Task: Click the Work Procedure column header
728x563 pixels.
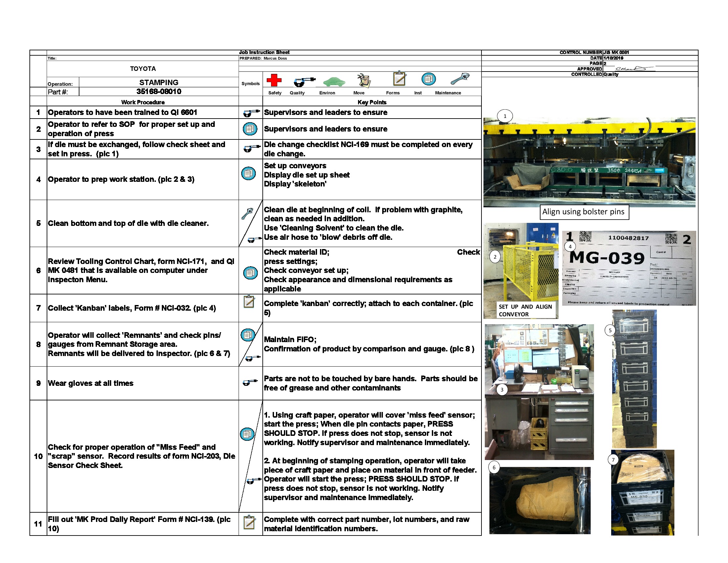Action: [x=143, y=102]
